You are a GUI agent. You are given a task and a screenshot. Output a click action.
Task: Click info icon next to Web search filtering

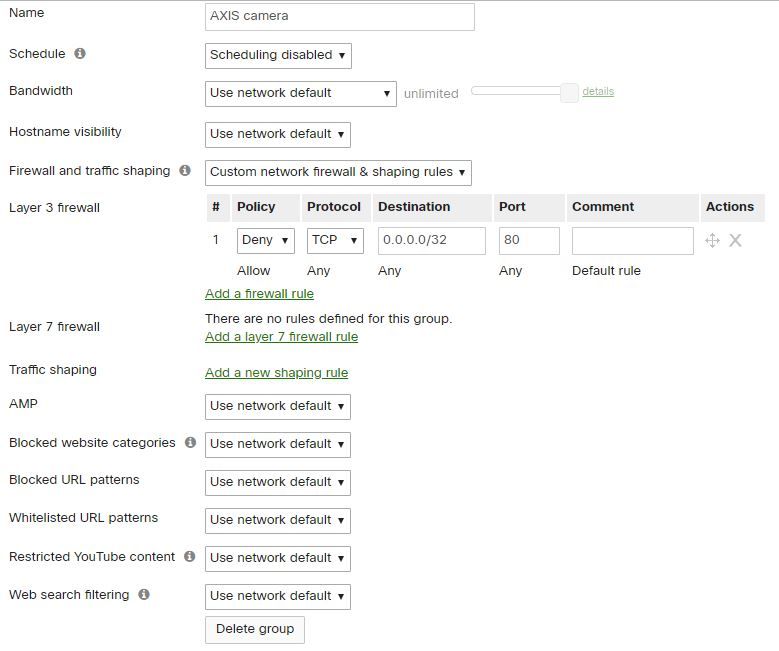[x=144, y=595]
